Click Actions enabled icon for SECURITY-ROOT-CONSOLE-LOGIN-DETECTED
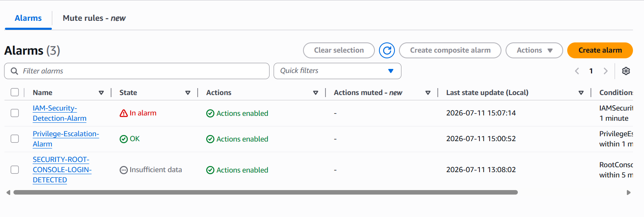This screenshot has height=217, width=644. point(210,170)
